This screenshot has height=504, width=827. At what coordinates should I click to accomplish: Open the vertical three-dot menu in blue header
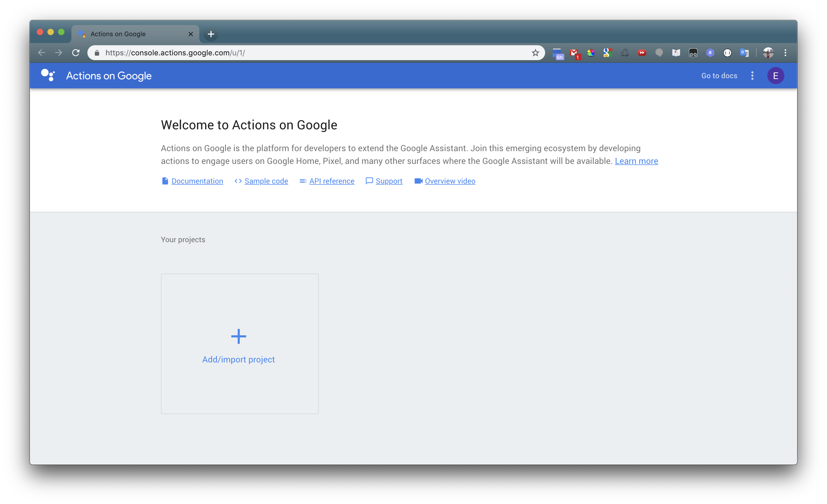(752, 76)
